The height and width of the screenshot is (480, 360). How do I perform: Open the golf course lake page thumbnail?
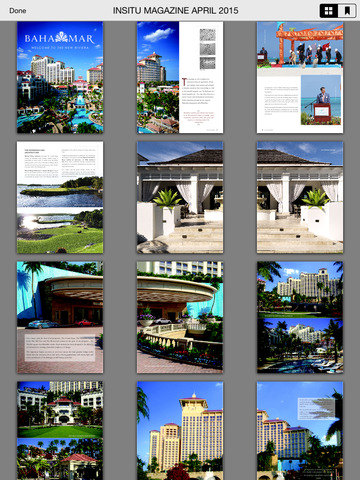click(x=60, y=197)
